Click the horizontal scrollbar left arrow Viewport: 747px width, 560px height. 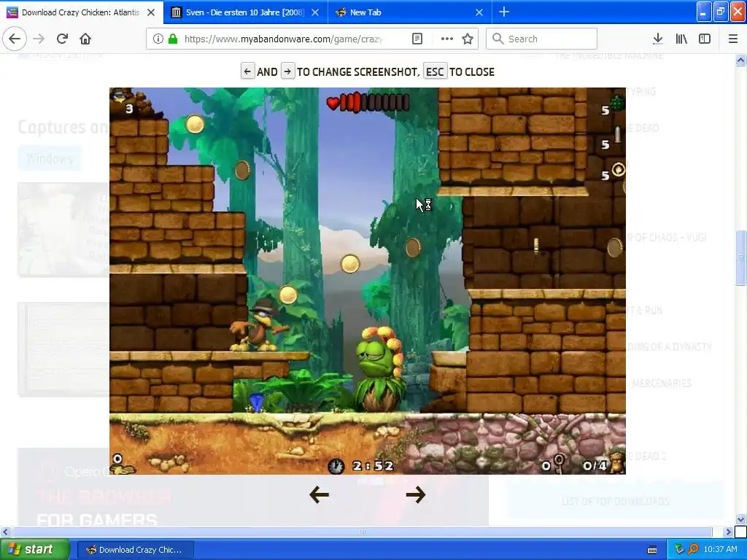pos(5,532)
